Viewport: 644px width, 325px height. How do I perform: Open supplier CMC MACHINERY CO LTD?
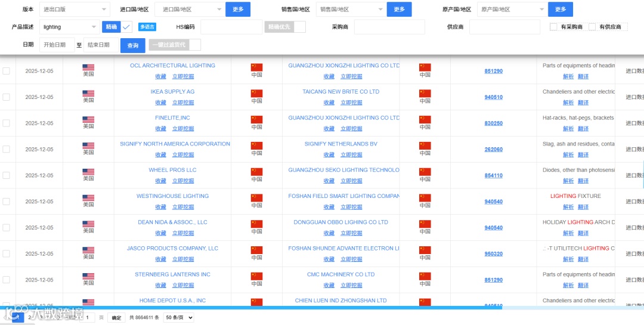(341, 274)
